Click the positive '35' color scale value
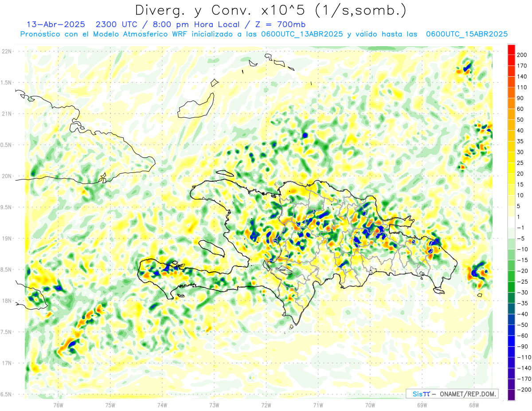Screen dimensions: 532x411 [520, 141]
